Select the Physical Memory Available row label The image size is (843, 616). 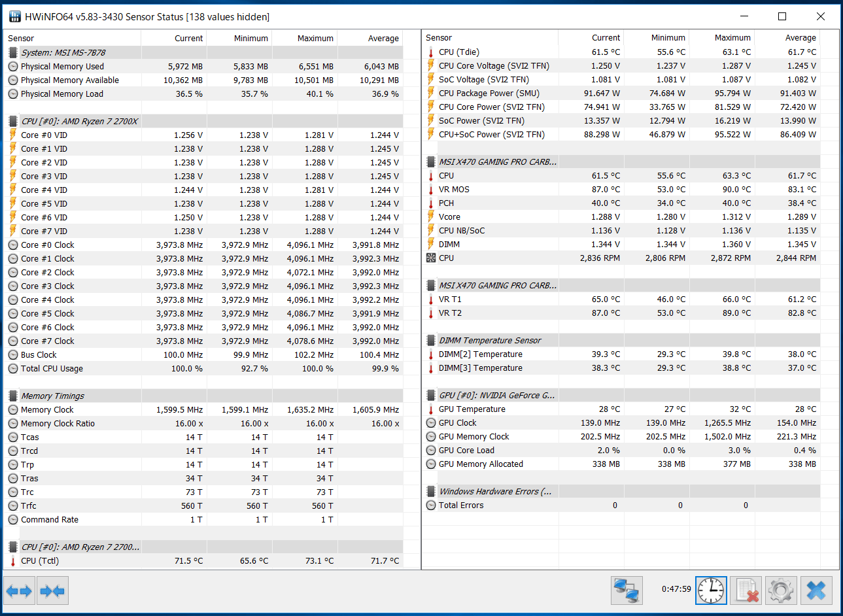click(x=70, y=80)
